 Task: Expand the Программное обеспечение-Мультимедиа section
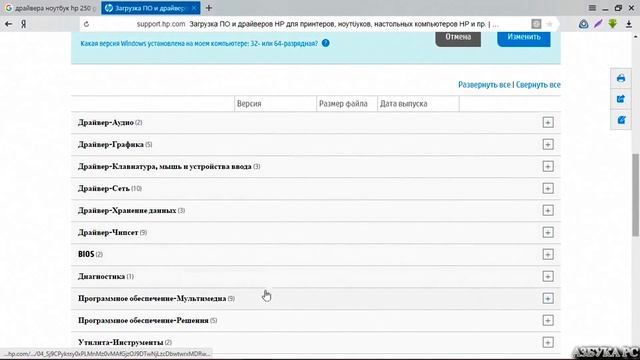[548, 298]
